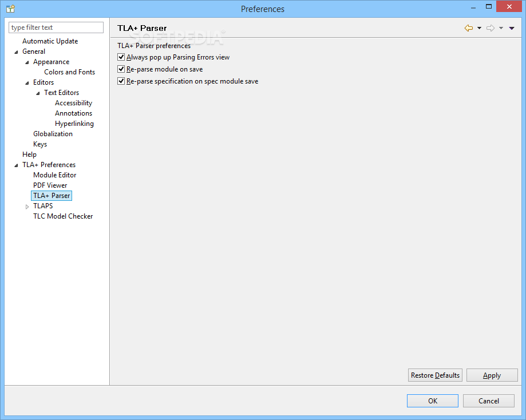Screen dimensions: 526x420
Task: Minimize the Preferences window
Action: coord(473,7)
